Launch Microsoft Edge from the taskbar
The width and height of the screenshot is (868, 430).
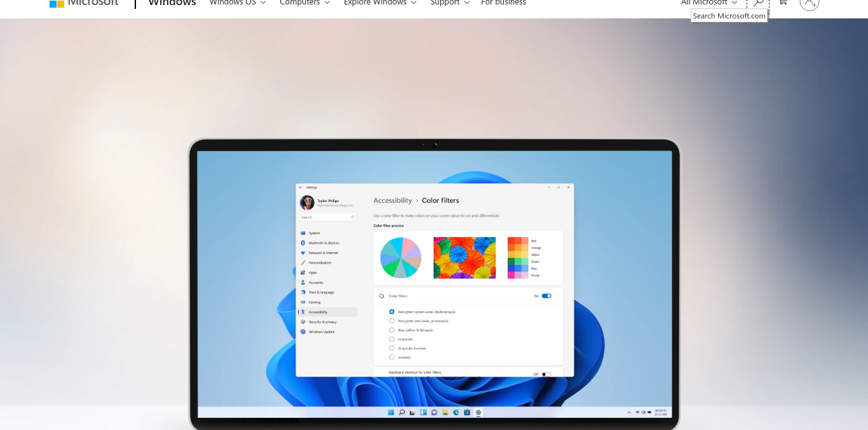click(x=456, y=412)
